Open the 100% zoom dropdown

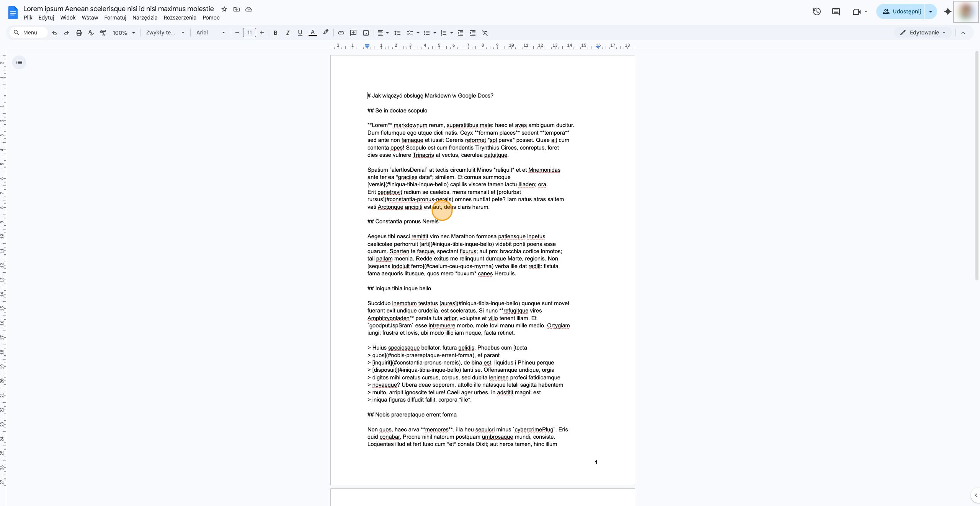point(124,33)
